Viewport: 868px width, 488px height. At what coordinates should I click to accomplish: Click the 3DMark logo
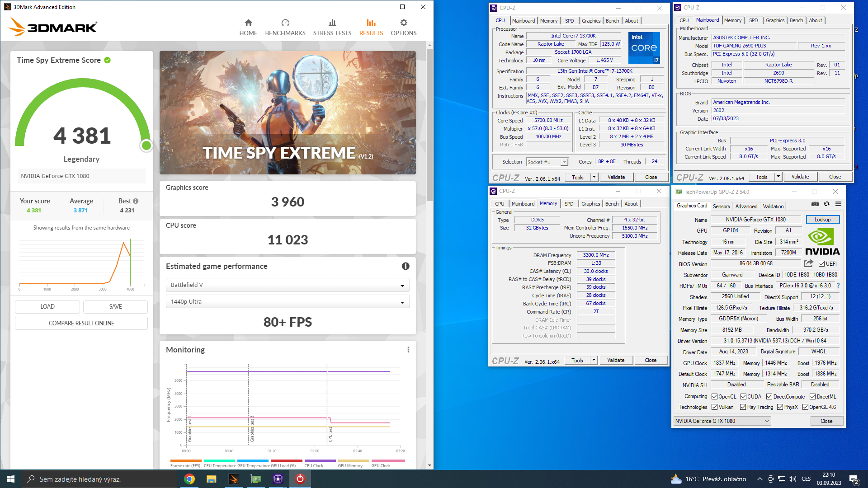pos(53,27)
